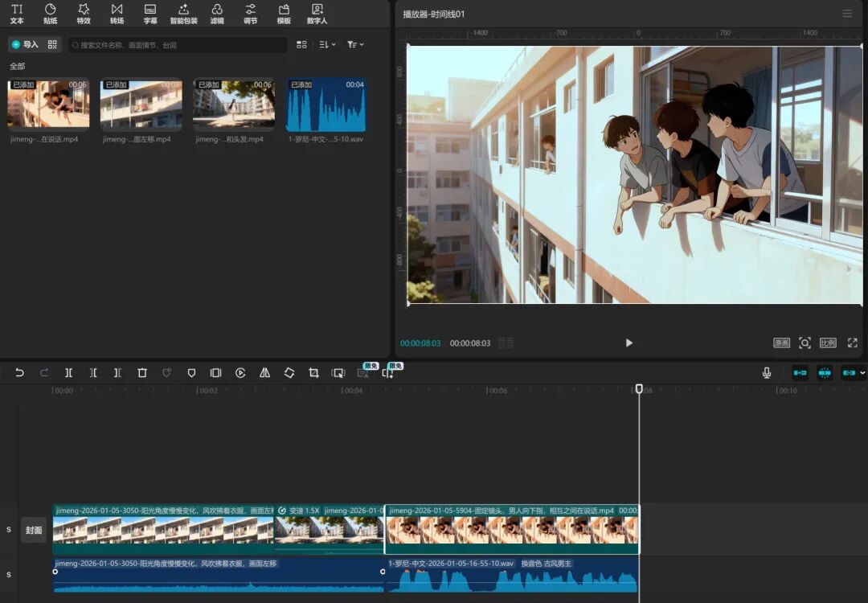Expand the sort order dropdown
The height and width of the screenshot is (603, 868).
pyautogui.click(x=327, y=45)
